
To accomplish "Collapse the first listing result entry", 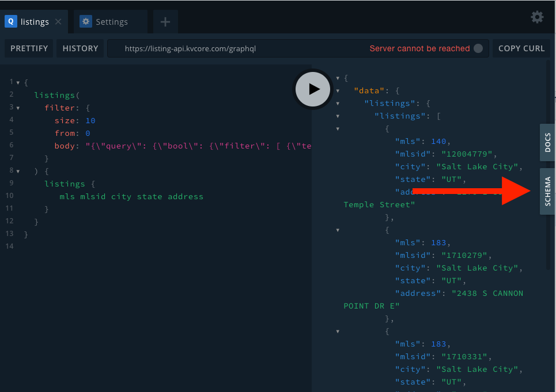I will coord(339,128).
